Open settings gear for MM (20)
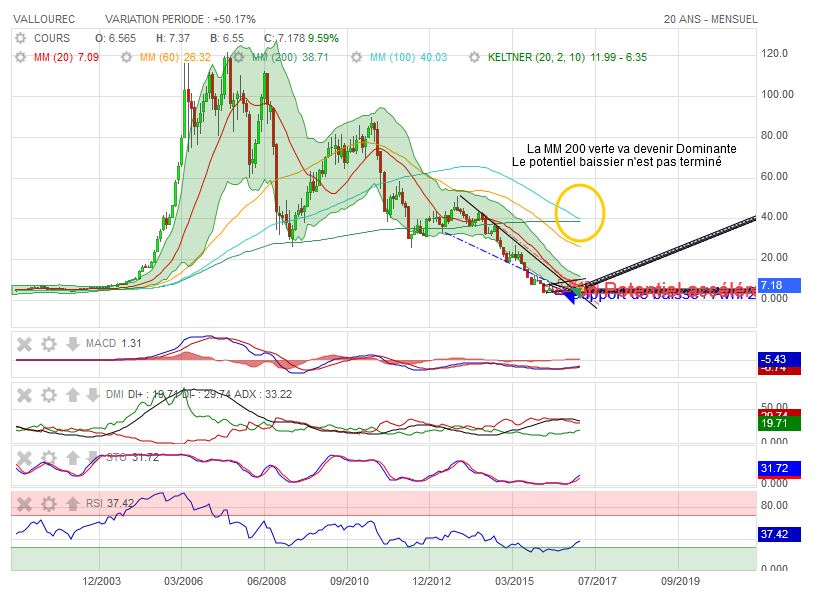Image resolution: width=821 pixels, height=601 pixels. tap(20, 57)
